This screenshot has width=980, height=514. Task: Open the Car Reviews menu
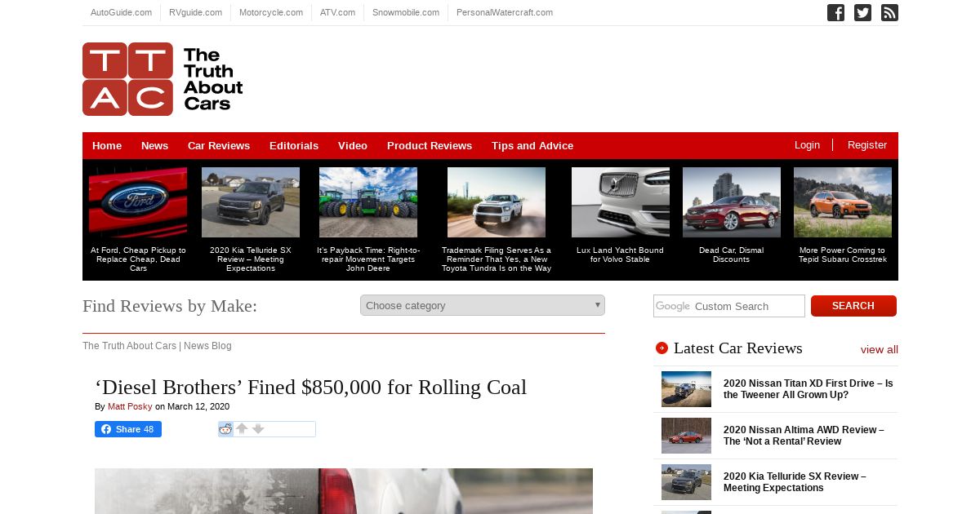tap(219, 145)
